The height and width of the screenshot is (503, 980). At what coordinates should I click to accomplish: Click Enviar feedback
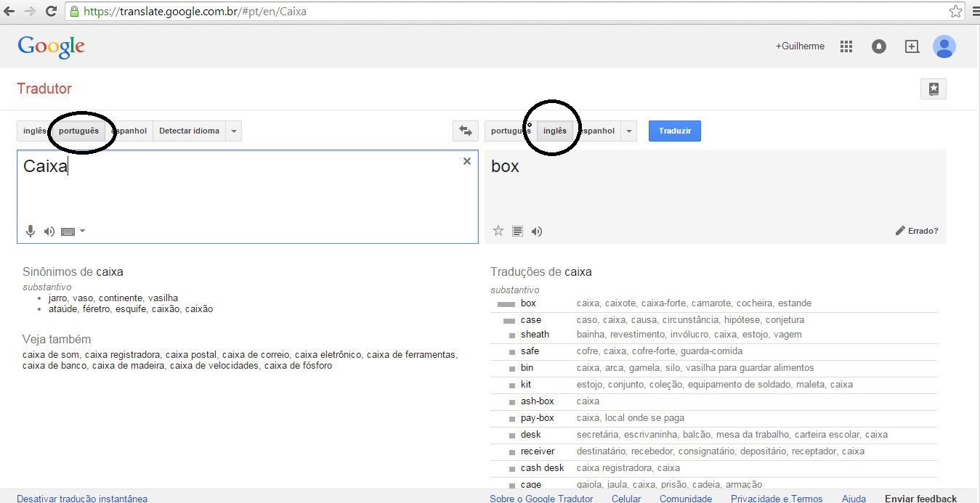(920, 499)
